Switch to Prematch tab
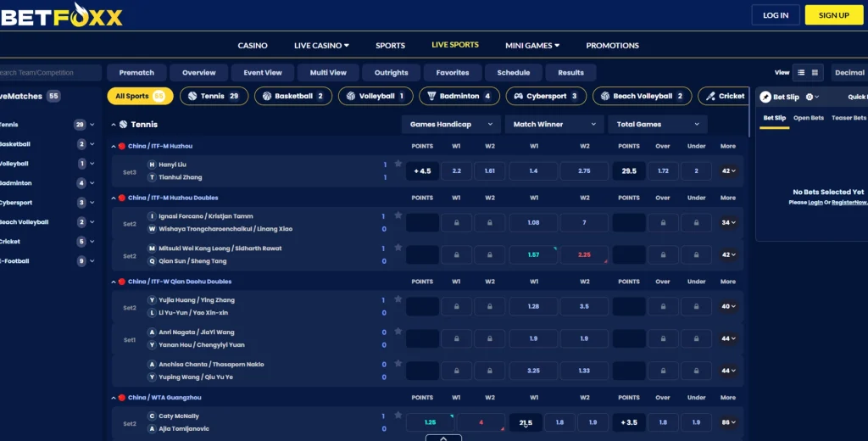This screenshot has height=441, width=868. tap(136, 73)
